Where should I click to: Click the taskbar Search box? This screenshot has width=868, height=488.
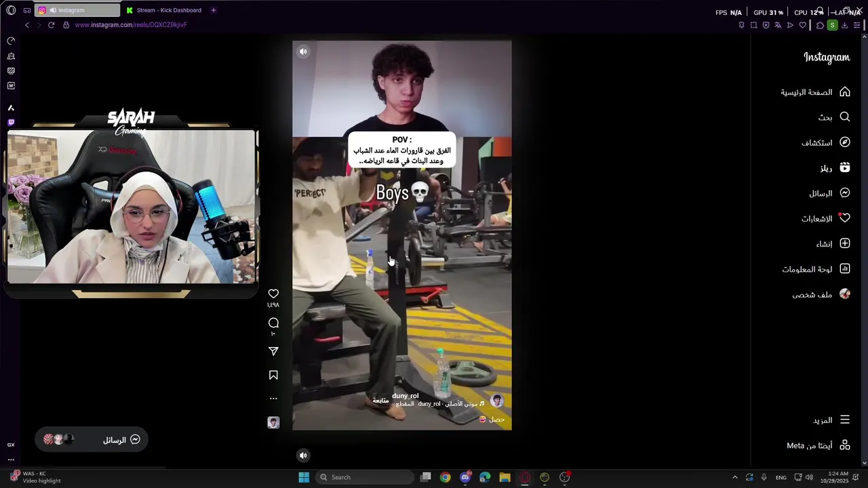point(366,477)
